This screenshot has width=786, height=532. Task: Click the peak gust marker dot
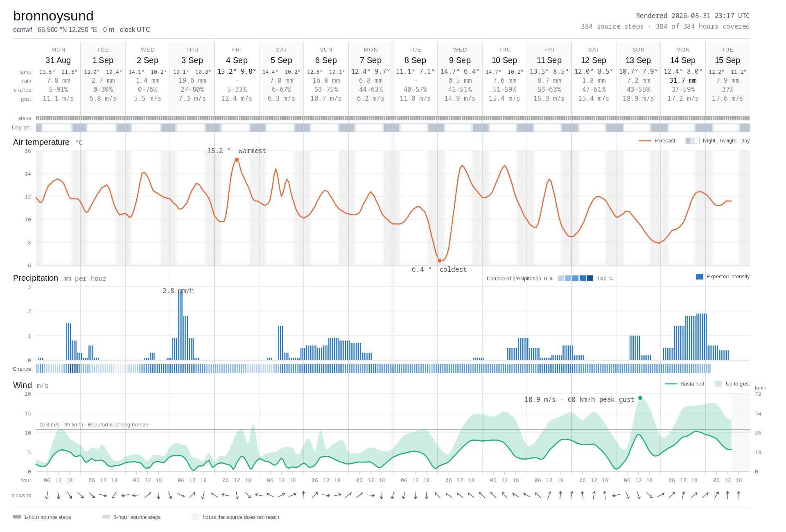[640, 398]
